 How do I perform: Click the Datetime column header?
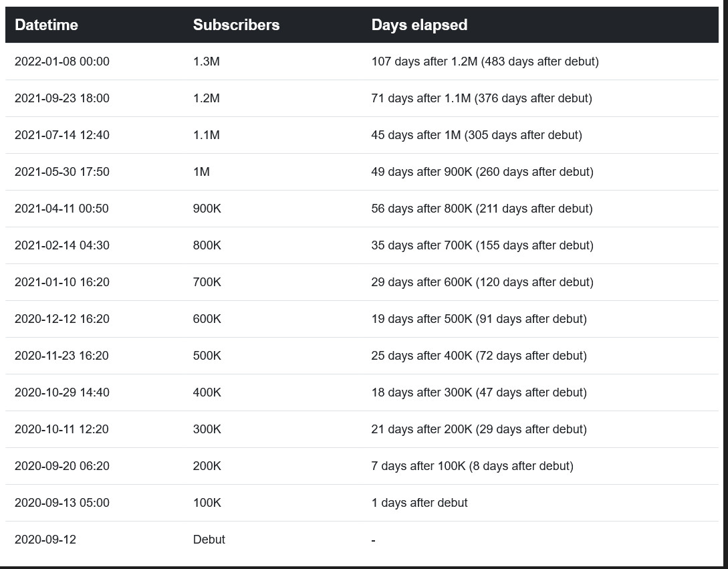pos(46,25)
